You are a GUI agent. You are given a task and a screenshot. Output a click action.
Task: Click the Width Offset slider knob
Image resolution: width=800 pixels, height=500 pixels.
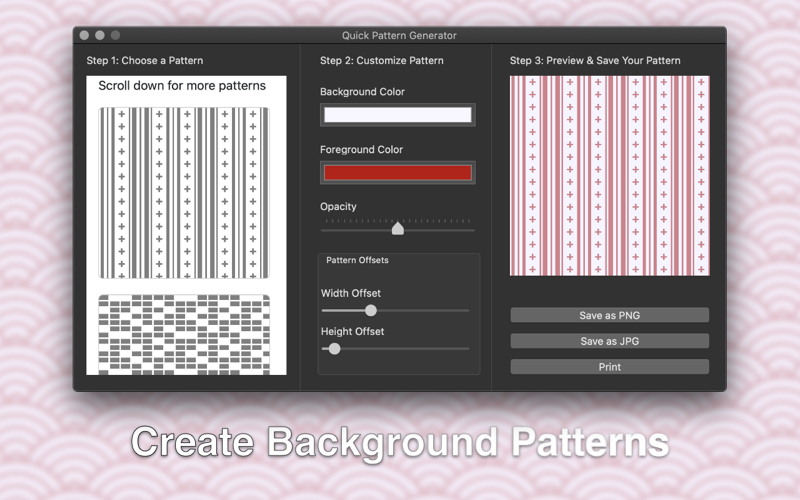[371, 310]
